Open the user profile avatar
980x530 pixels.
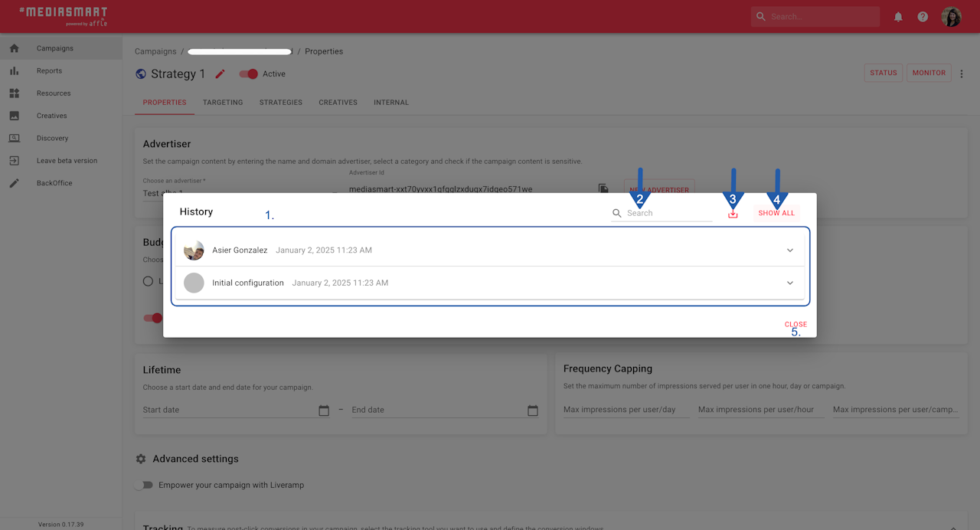point(952,17)
